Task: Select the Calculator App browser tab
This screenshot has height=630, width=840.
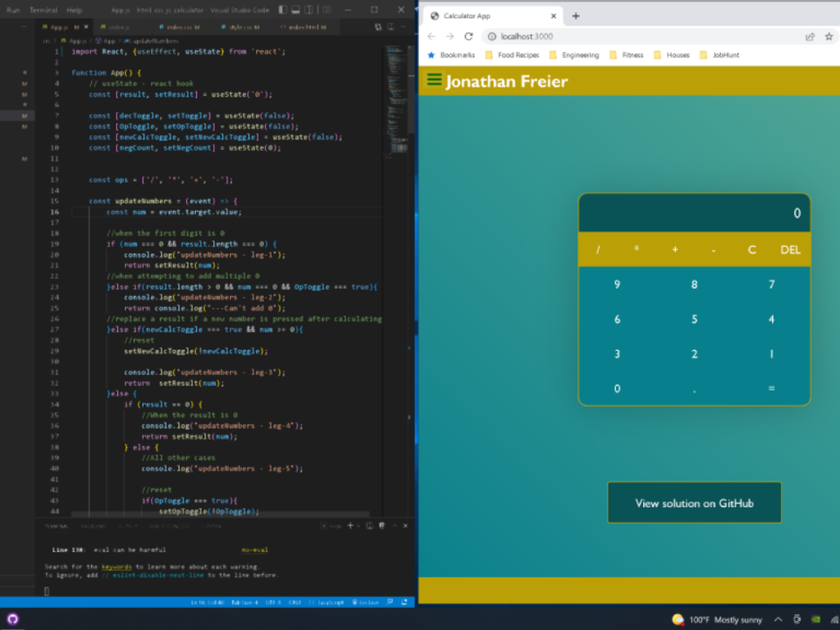Action: 493,16
